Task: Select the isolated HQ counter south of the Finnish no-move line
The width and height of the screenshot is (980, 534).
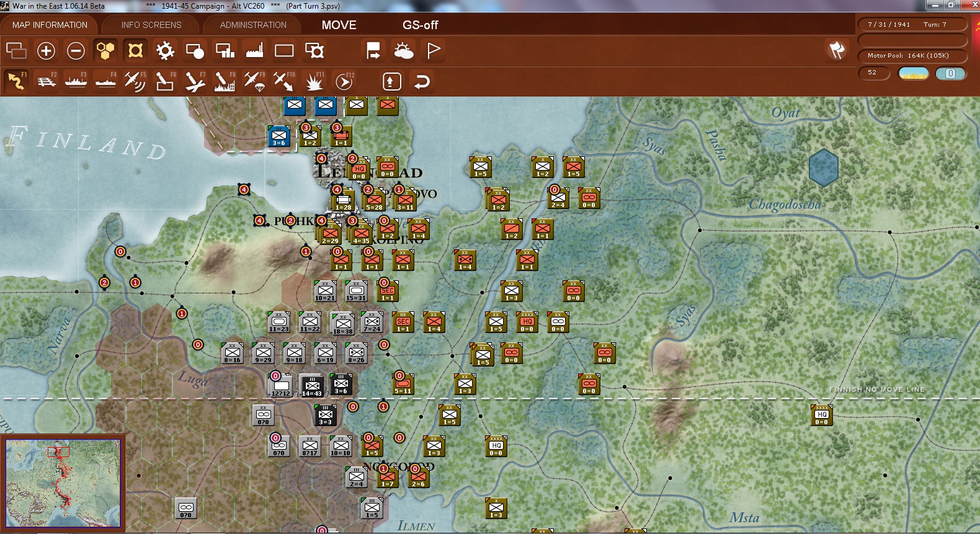Action: 822,416
